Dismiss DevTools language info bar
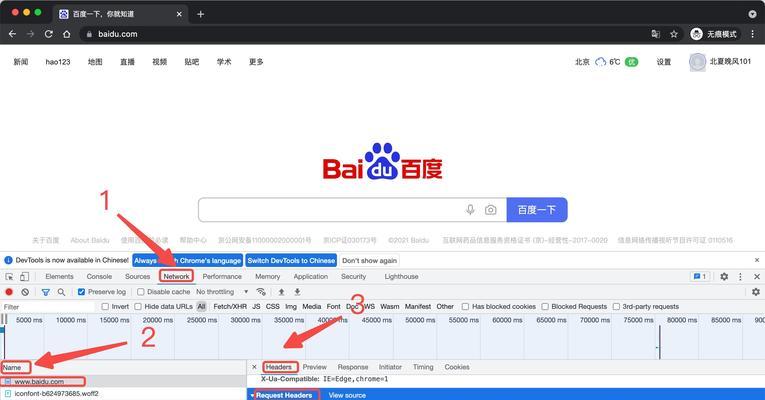This screenshot has width=765, height=400. [757, 260]
